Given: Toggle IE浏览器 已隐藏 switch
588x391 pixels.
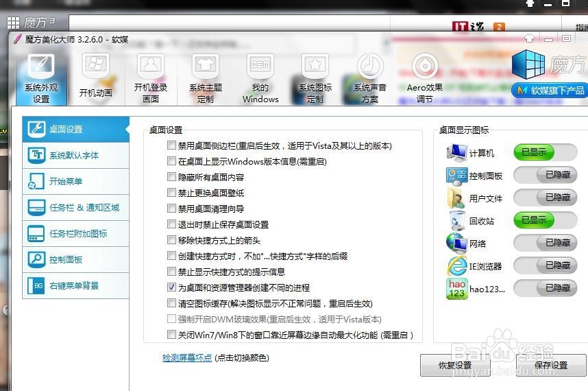Looking at the screenshot, I should point(546,265).
